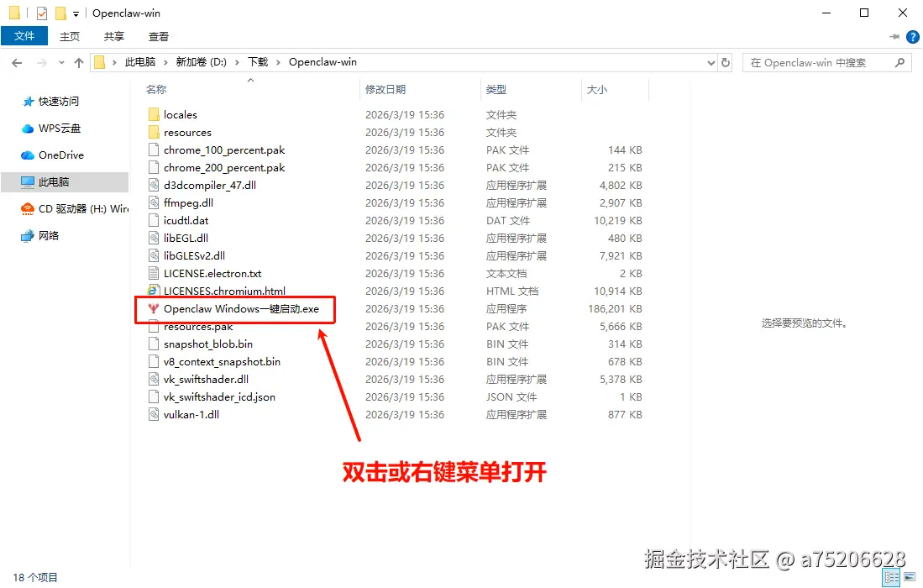Select file libGLESv2.dll
The width and height of the screenshot is (923, 588).
pyautogui.click(x=194, y=256)
